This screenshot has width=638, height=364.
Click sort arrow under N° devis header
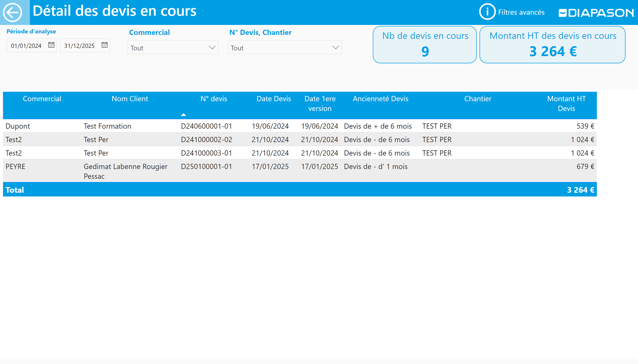pyautogui.click(x=184, y=115)
